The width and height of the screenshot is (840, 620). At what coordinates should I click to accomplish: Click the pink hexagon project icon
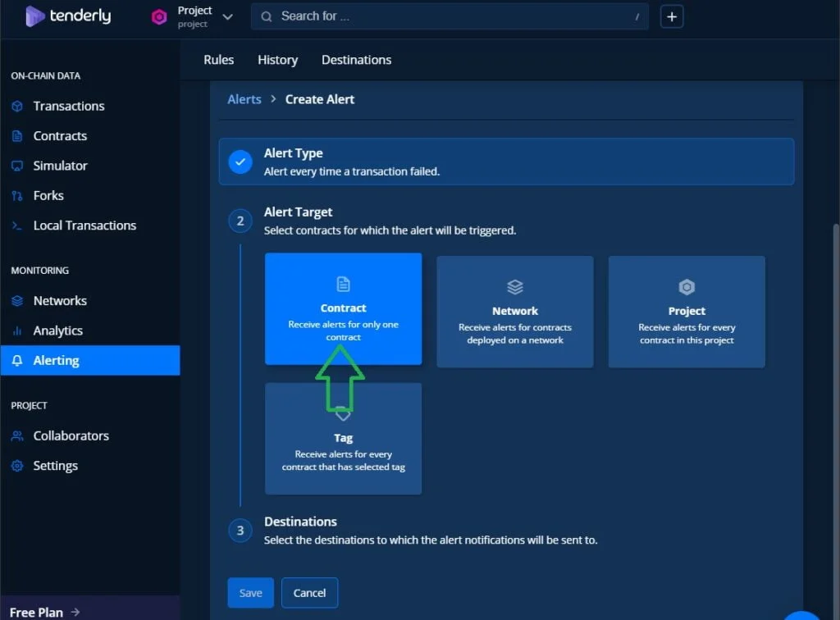tap(158, 17)
